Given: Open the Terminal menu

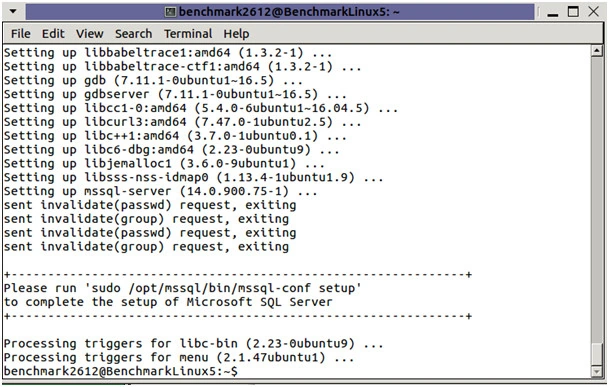Looking at the screenshot, I should click(188, 34).
